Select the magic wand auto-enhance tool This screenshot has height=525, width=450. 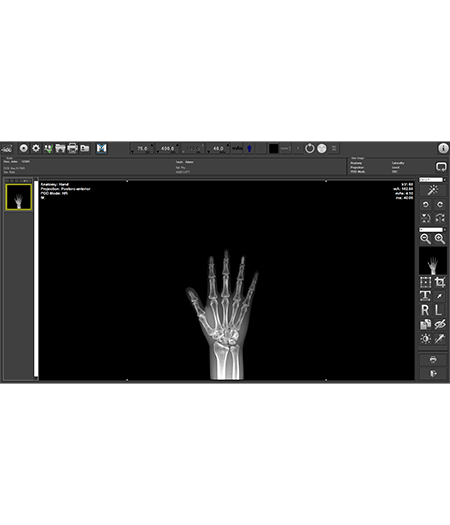tap(433, 190)
